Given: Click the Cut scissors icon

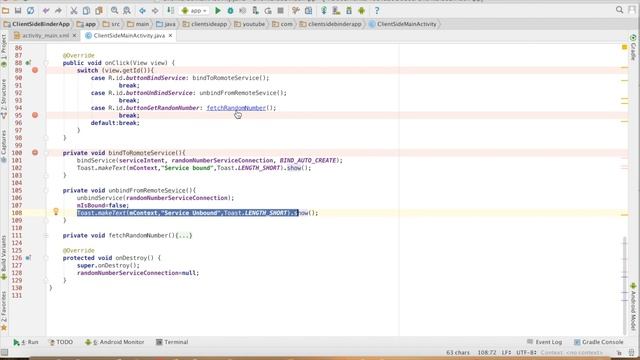Looking at the screenshot, I should (73, 10).
